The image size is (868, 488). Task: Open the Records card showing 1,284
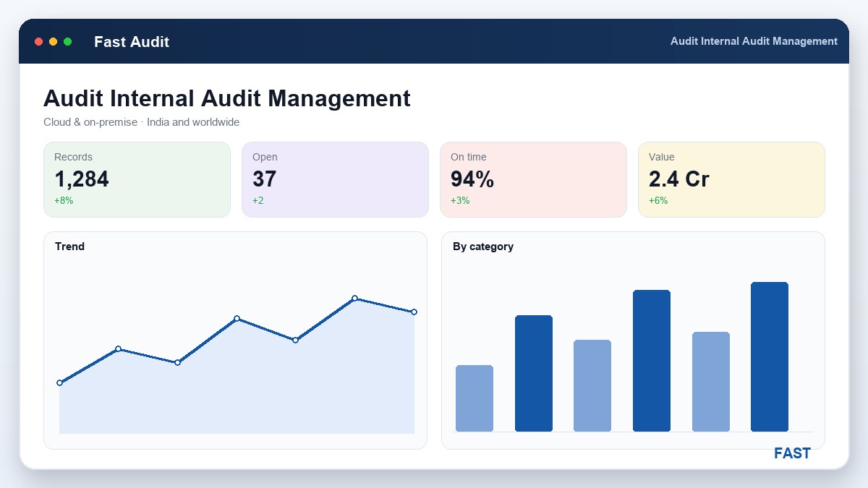point(137,179)
